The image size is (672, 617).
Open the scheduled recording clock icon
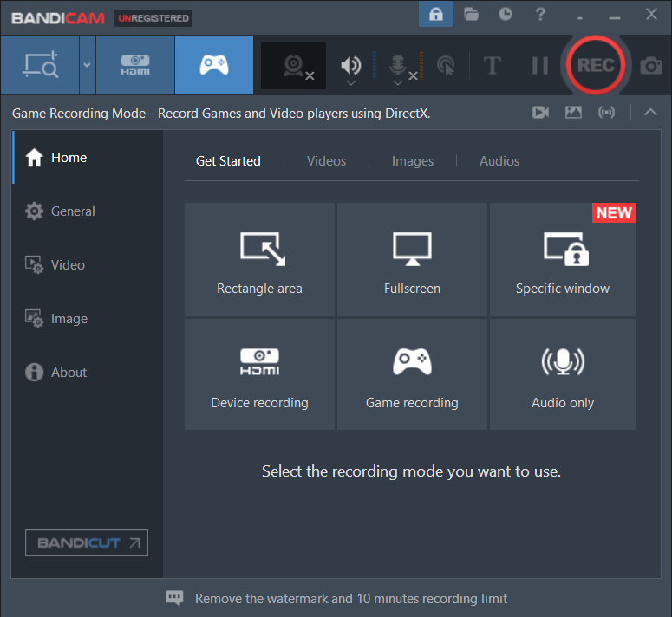click(506, 14)
